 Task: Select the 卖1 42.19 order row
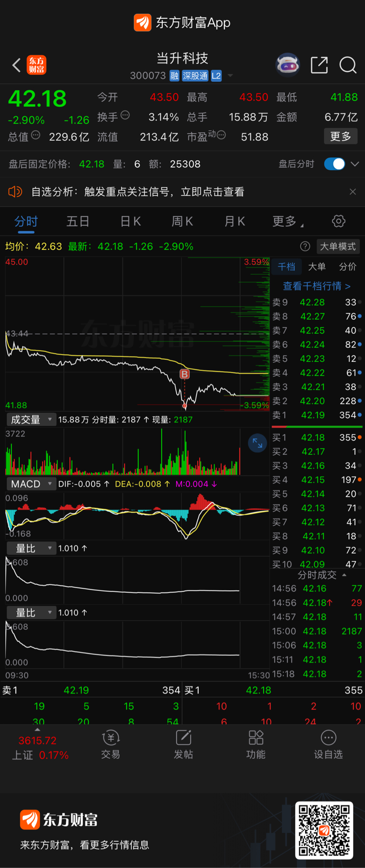click(x=317, y=415)
